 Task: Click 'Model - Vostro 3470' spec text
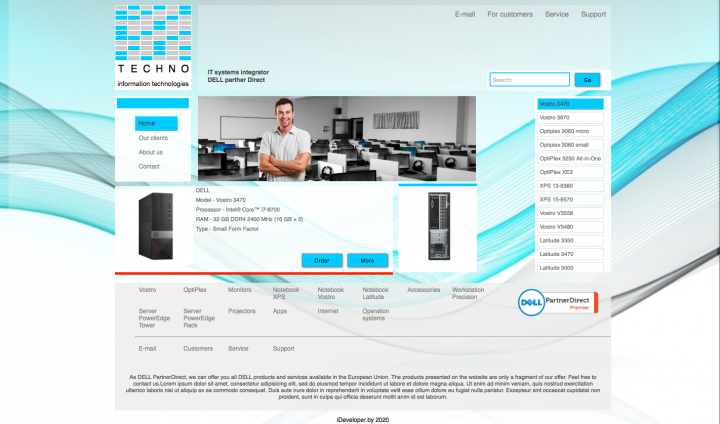tap(221, 200)
